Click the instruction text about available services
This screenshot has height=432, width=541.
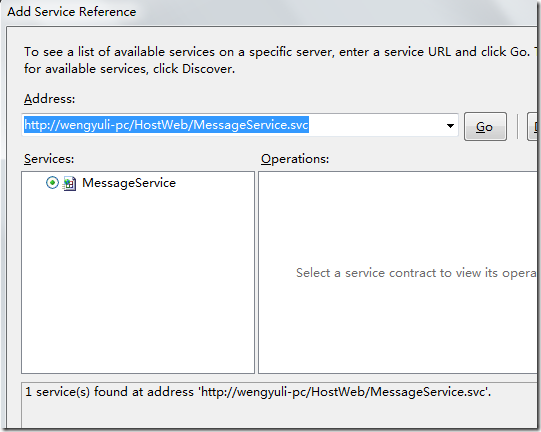click(276, 60)
